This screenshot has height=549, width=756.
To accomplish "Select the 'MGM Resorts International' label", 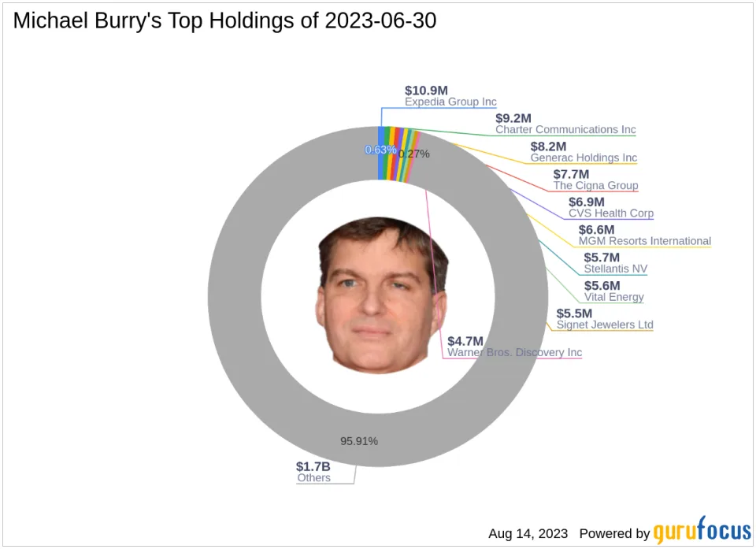I will (645, 241).
